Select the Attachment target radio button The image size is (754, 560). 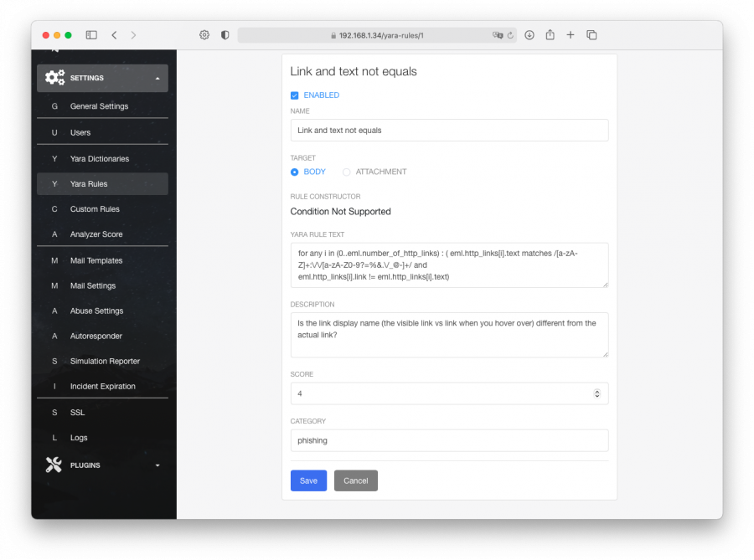point(347,172)
